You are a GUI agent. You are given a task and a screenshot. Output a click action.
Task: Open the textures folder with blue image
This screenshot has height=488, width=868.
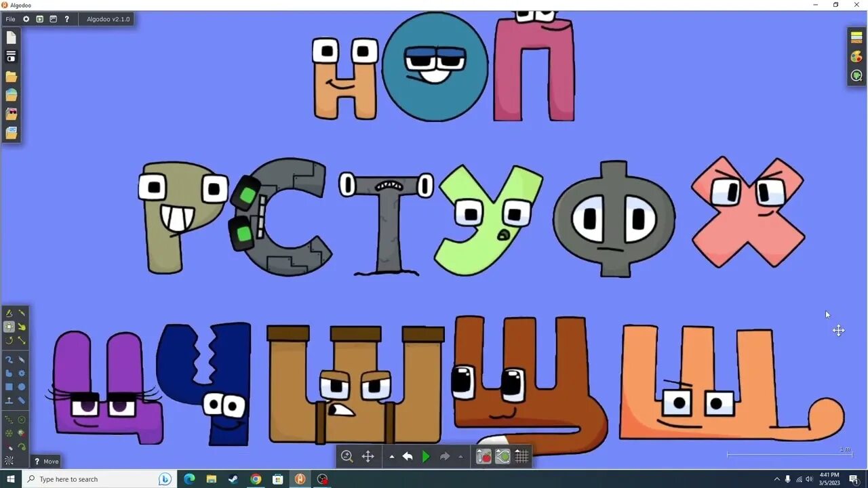(x=12, y=133)
